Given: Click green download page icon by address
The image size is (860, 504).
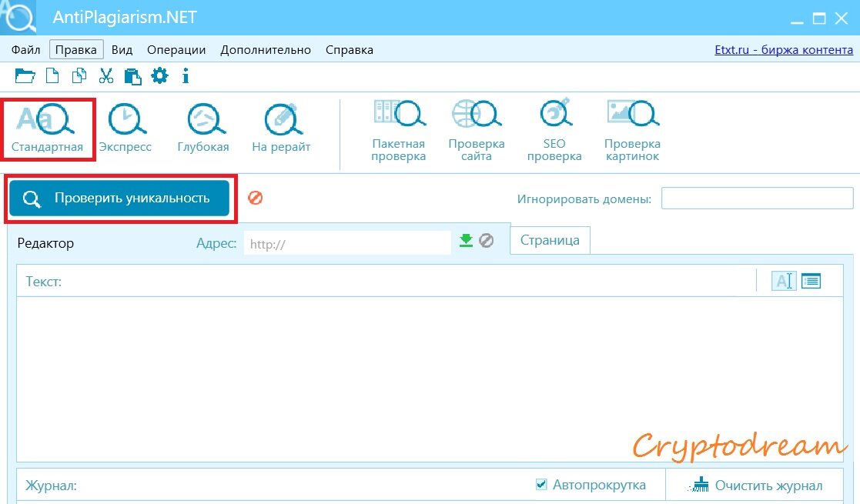Looking at the screenshot, I should 466,241.
